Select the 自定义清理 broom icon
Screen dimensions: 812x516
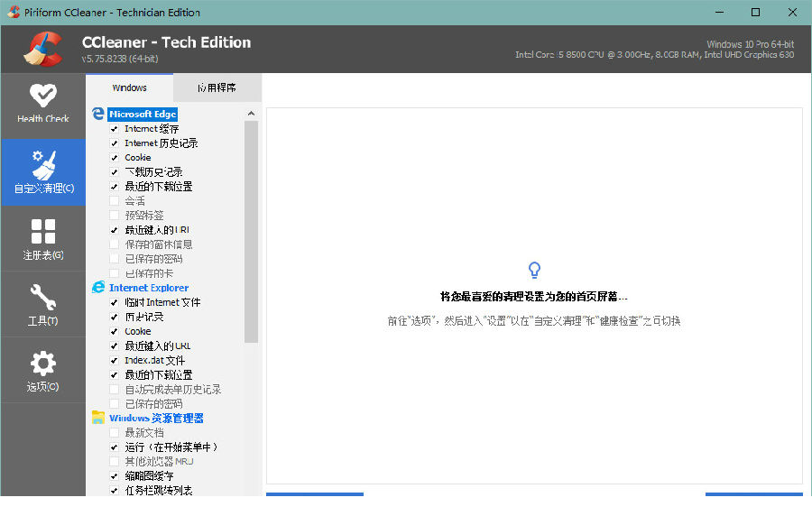[43, 164]
